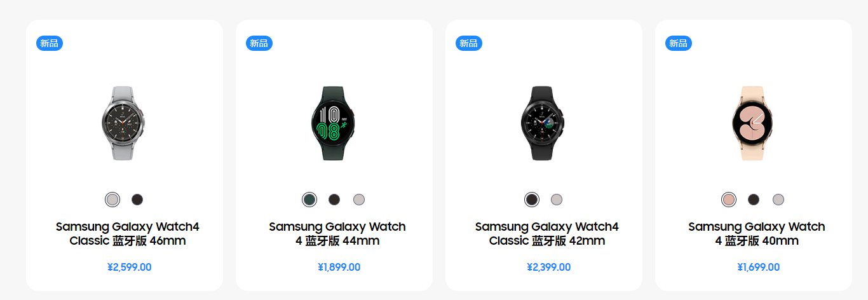
Task: Open the green Galaxy Watch 4 44mm image
Action: point(334,123)
